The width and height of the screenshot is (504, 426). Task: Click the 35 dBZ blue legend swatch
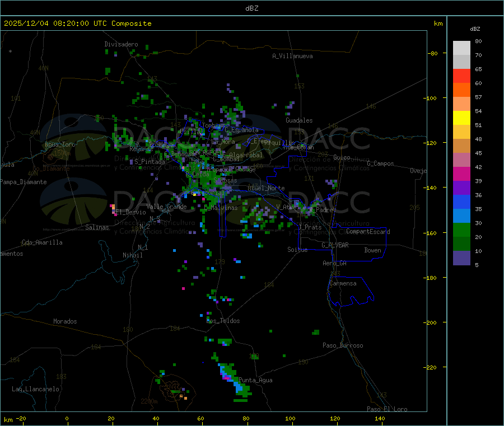click(461, 202)
